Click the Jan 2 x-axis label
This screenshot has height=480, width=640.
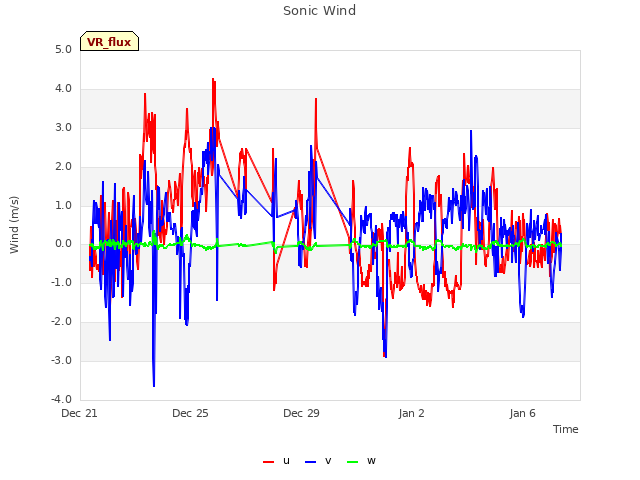[411, 413]
